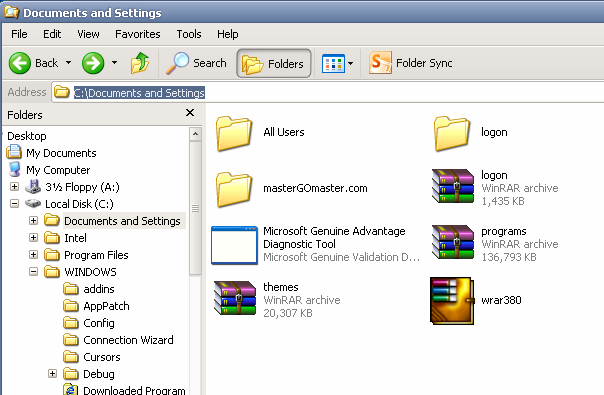Click the folder tree scrollbar thumb
This screenshot has width=604, height=395.
click(x=195, y=208)
